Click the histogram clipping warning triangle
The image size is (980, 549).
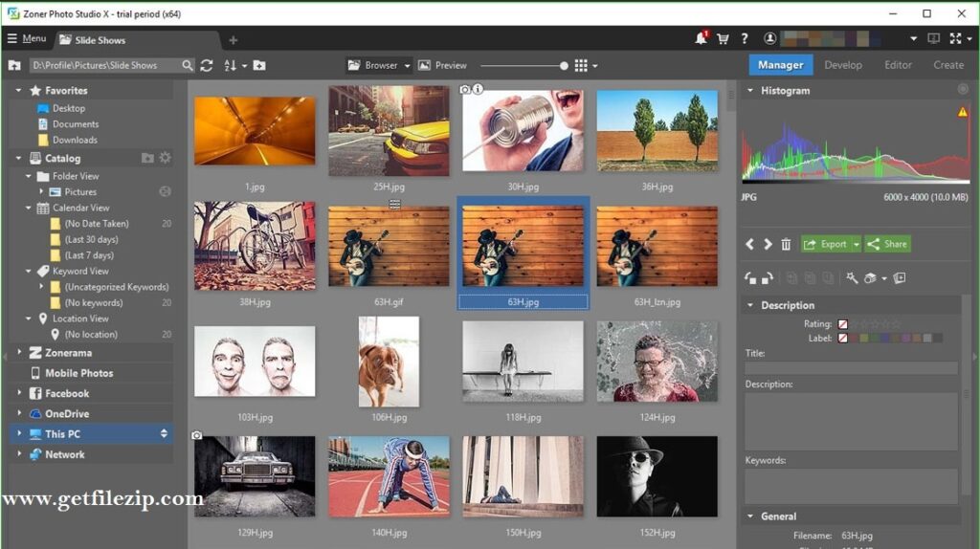(963, 113)
